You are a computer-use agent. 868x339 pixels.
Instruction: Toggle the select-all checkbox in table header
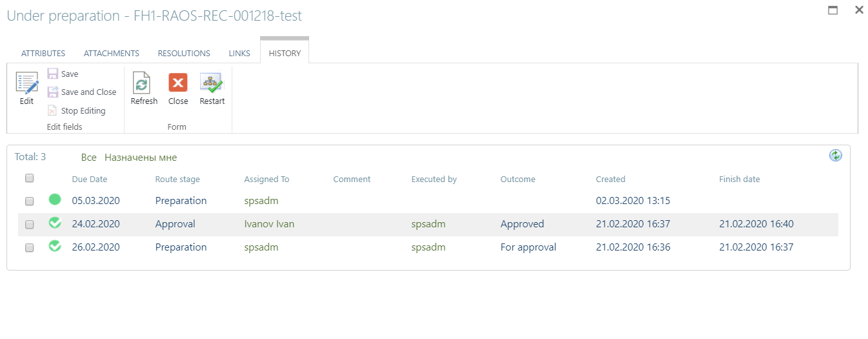(x=29, y=178)
